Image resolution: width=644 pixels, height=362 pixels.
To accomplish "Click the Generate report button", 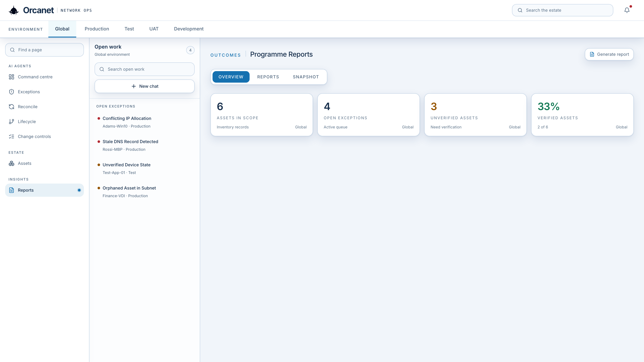I will pyautogui.click(x=609, y=54).
